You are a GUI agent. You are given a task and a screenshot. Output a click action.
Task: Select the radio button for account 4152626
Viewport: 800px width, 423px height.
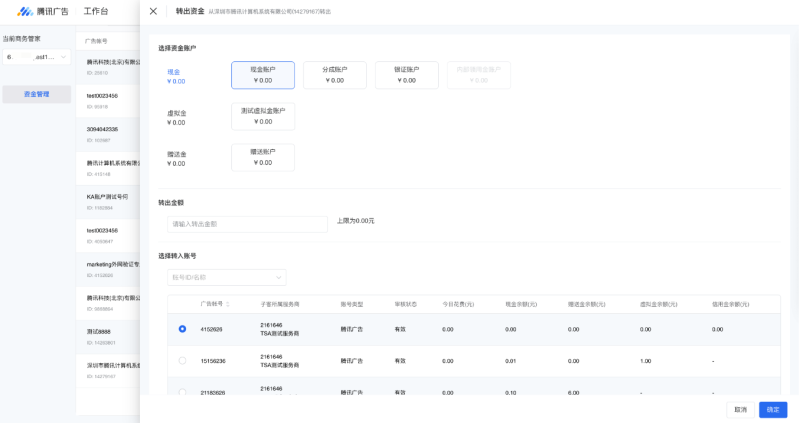(182, 329)
